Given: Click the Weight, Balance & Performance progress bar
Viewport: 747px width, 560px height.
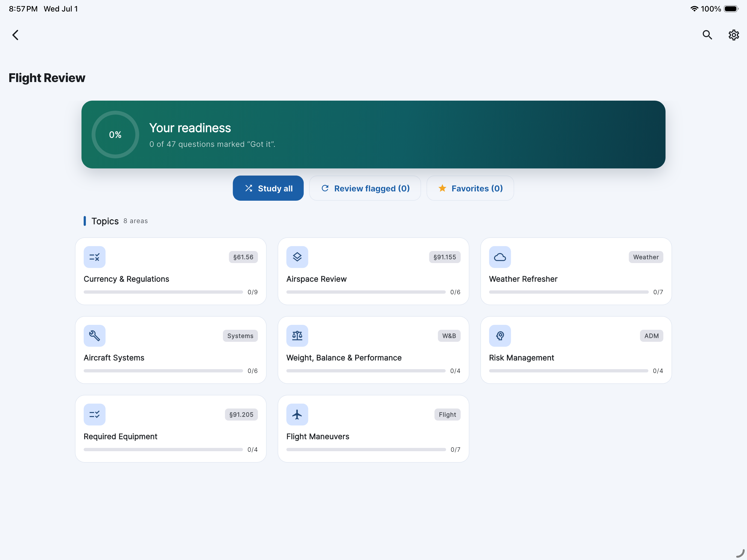Looking at the screenshot, I should [366, 371].
